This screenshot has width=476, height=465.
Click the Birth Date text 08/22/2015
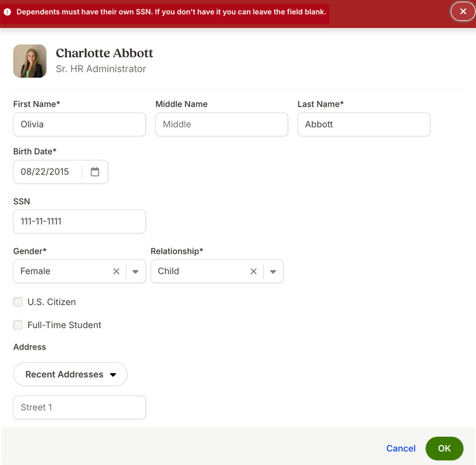point(44,172)
